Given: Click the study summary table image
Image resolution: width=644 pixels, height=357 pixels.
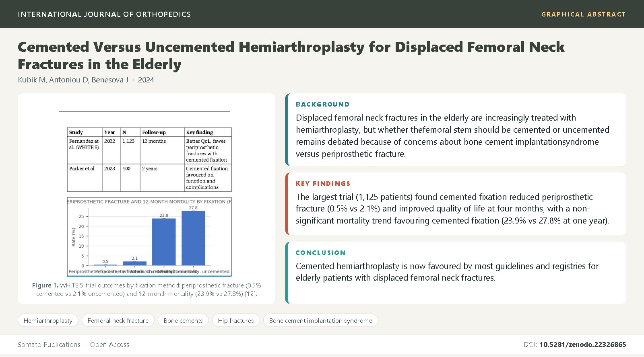Looking at the screenshot, I should [x=149, y=159].
